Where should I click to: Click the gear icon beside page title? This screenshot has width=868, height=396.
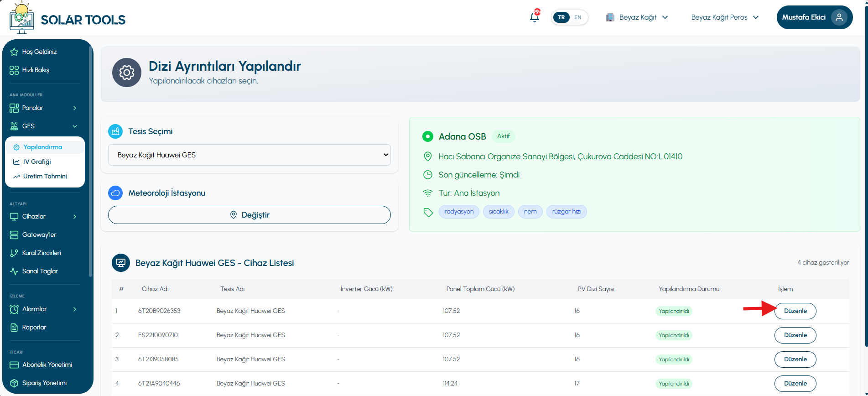coord(127,73)
